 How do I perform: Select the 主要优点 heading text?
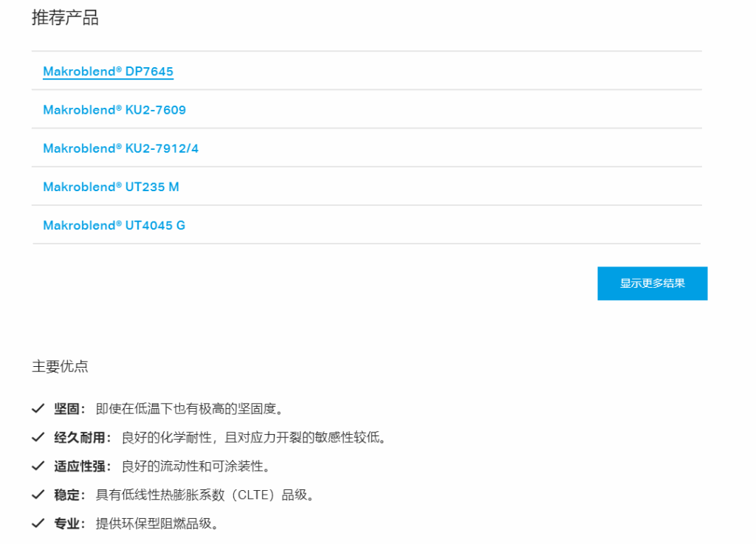tap(60, 366)
